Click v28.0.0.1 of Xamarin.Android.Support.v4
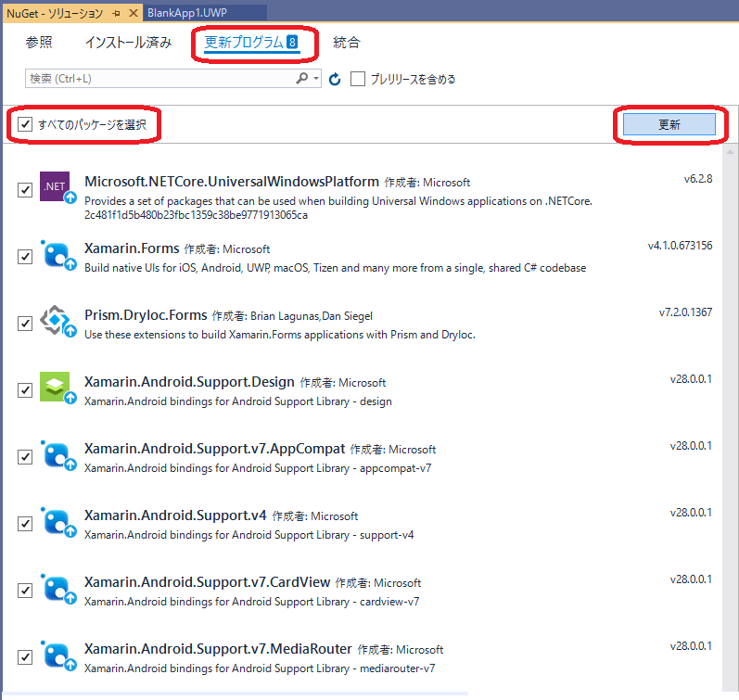Screen dimensions: 739x700 (691, 513)
